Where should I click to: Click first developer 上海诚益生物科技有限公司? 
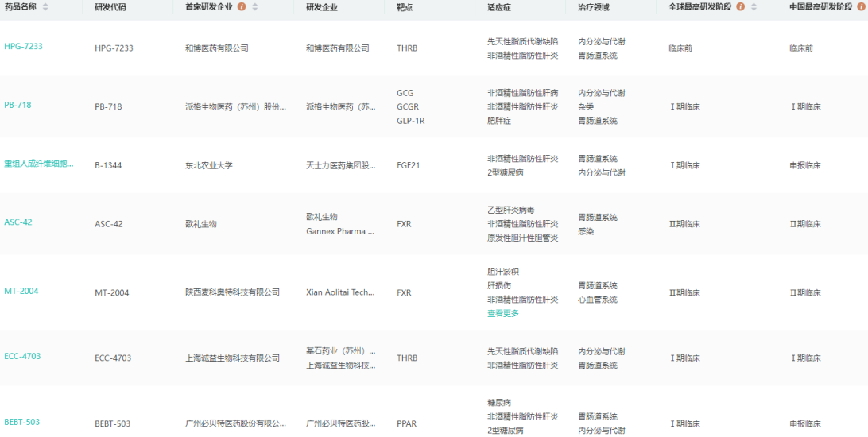[232, 358]
